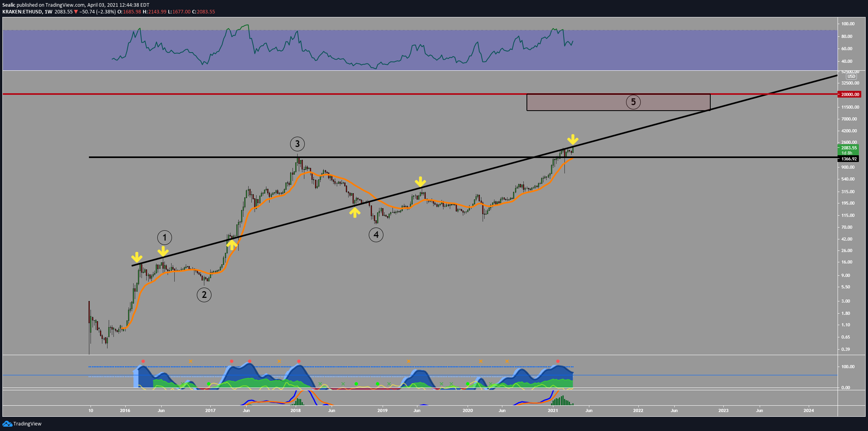Click 80.00 on the RSI pane scale
868x431 pixels.
847,36
